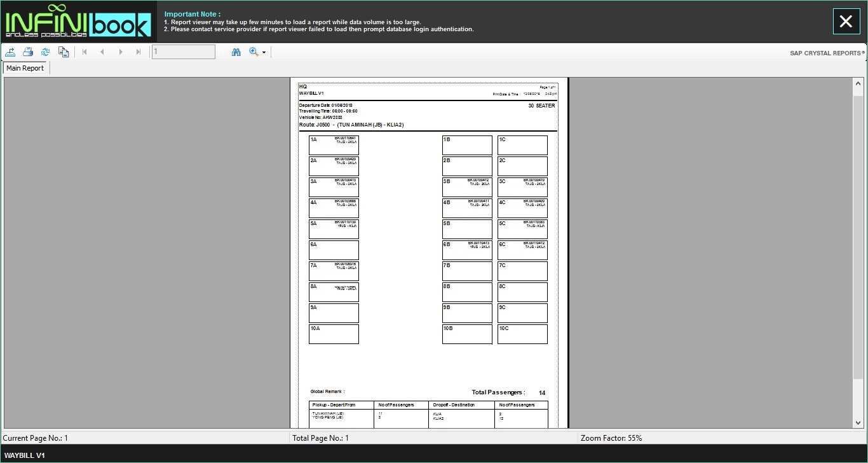The height and width of the screenshot is (463, 868).
Task: Click Pickup - Depart From column header
Action: 334,405
